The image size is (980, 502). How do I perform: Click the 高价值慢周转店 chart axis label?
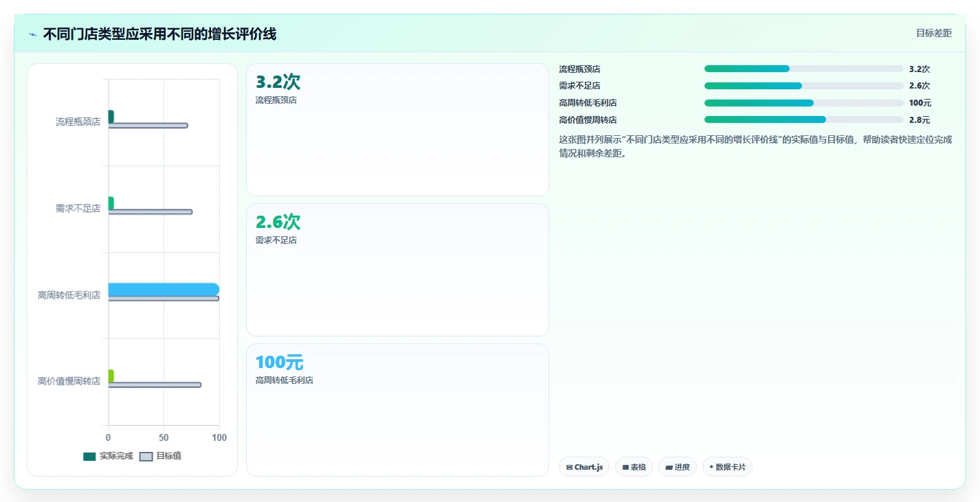69,381
